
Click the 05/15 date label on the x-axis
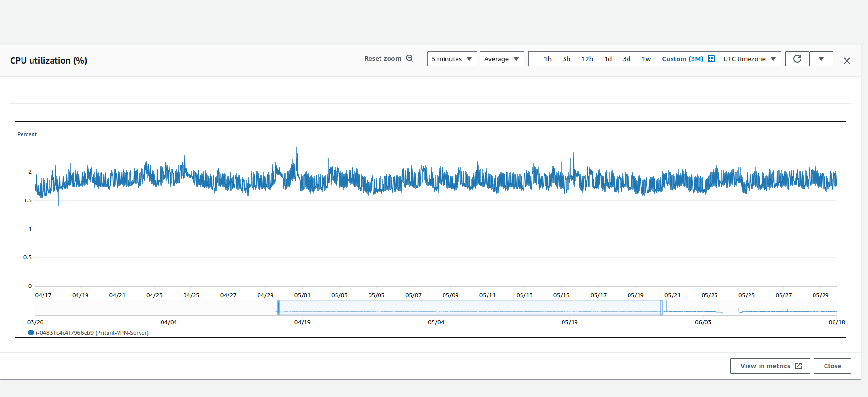click(x=562, y=295)
